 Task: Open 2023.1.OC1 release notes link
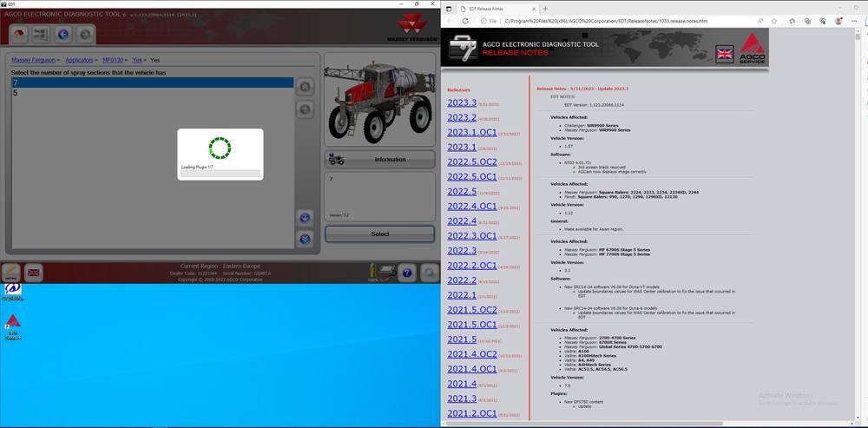(471, 132)
